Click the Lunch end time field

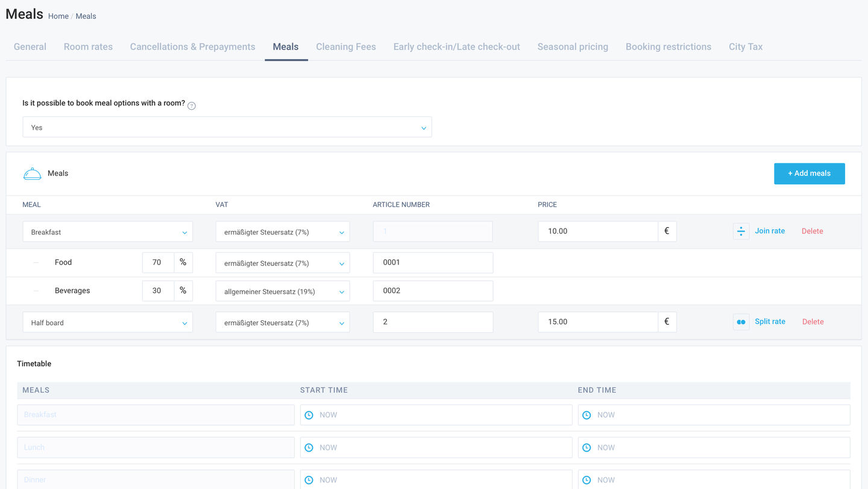click(x=714, y=447)
